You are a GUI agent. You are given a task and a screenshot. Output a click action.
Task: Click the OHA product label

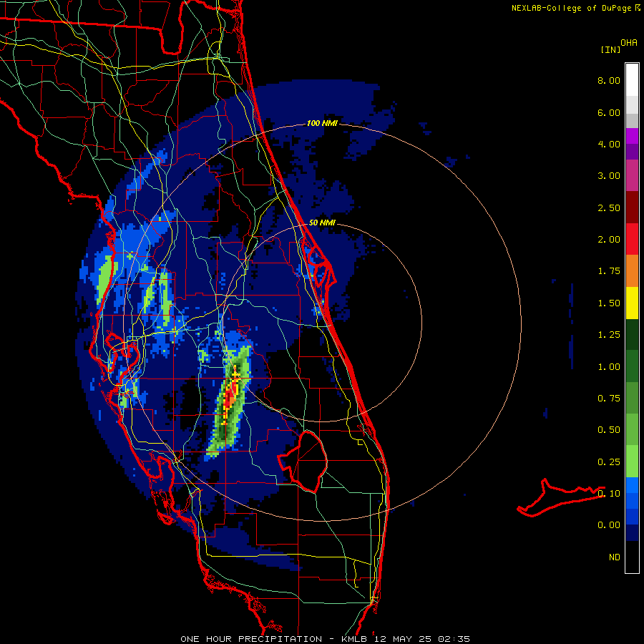629,43
